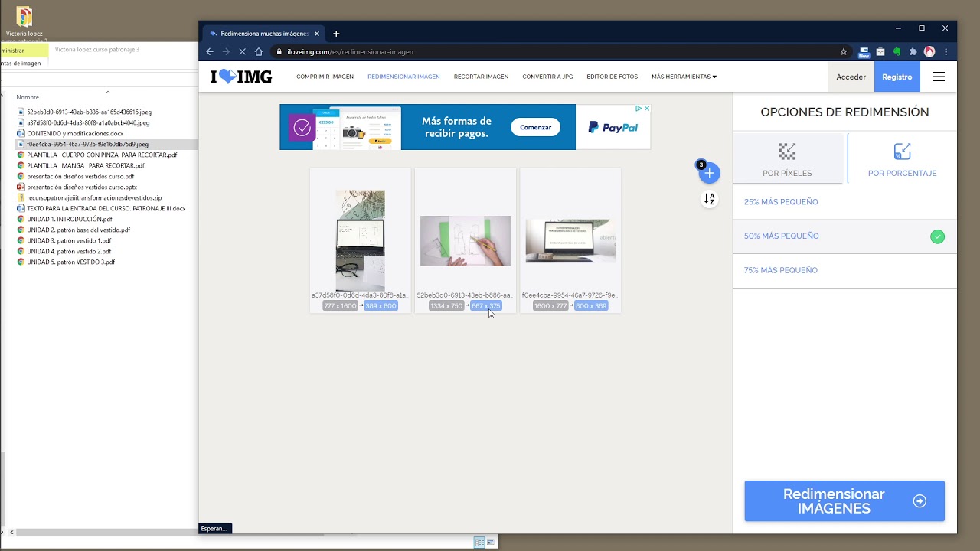This screenshot has height=551, width=980.
Task: Select CONTENIDO y modificaciones.docx in Explorer
Action: (75, 133)
